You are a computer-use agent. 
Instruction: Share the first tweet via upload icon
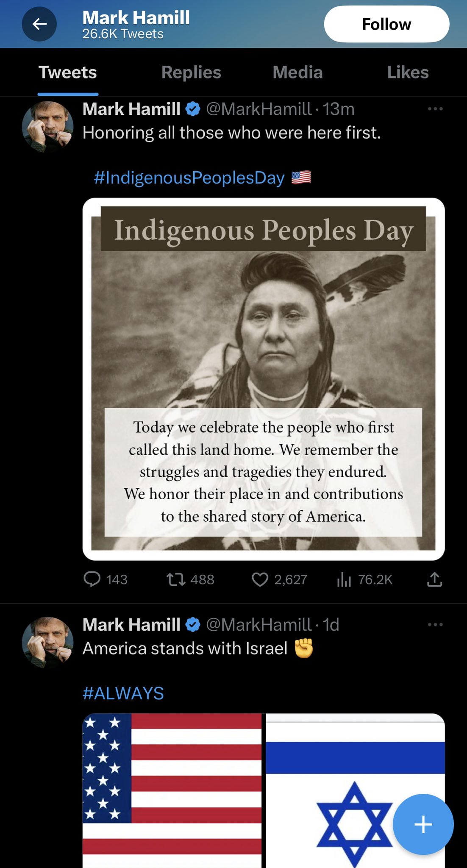434,579
